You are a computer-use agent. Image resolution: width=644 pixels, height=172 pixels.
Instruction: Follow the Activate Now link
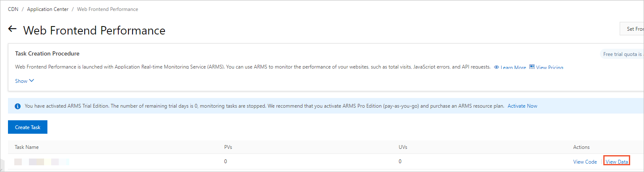pyautogui.click(x=522, y=106)
